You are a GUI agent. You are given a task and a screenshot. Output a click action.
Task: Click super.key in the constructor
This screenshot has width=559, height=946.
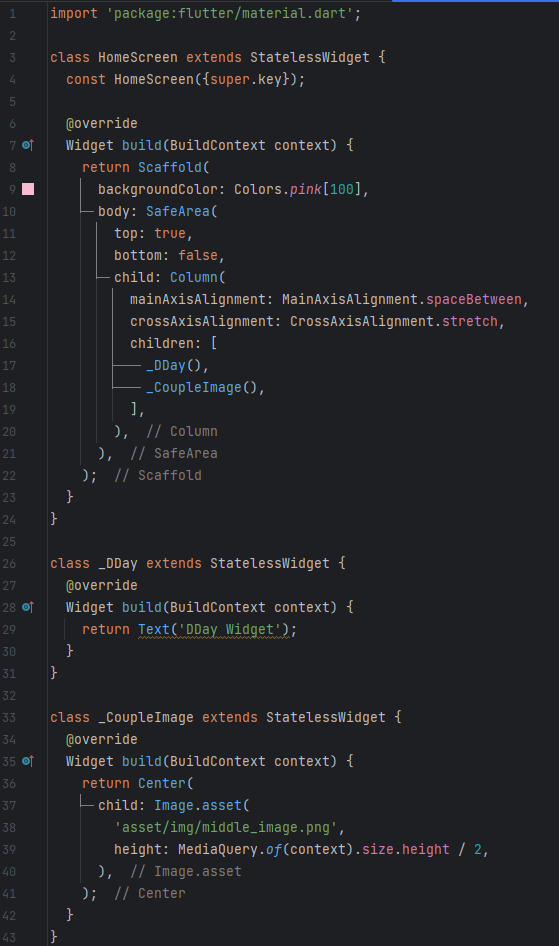click(245, 80)
